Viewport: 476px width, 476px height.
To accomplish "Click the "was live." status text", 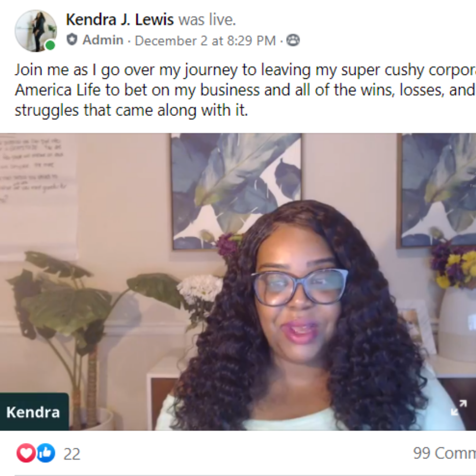I will pos(207,20).
